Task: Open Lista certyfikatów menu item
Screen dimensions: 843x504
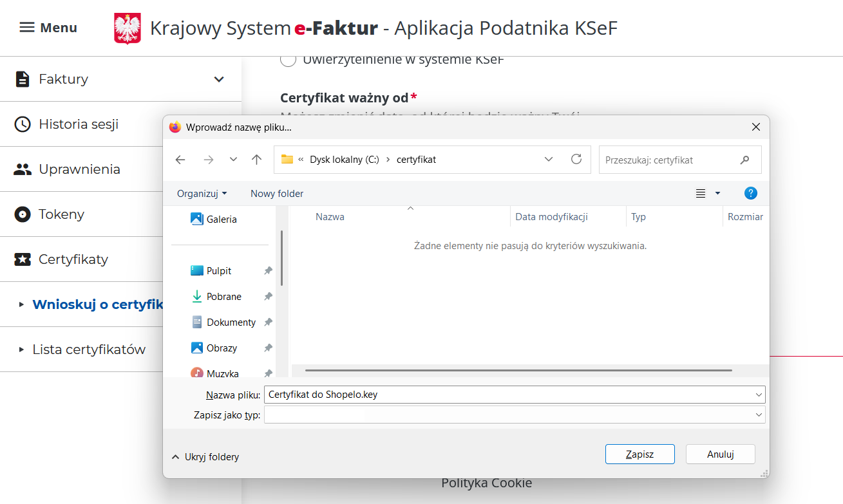Action: coord(89,350)
